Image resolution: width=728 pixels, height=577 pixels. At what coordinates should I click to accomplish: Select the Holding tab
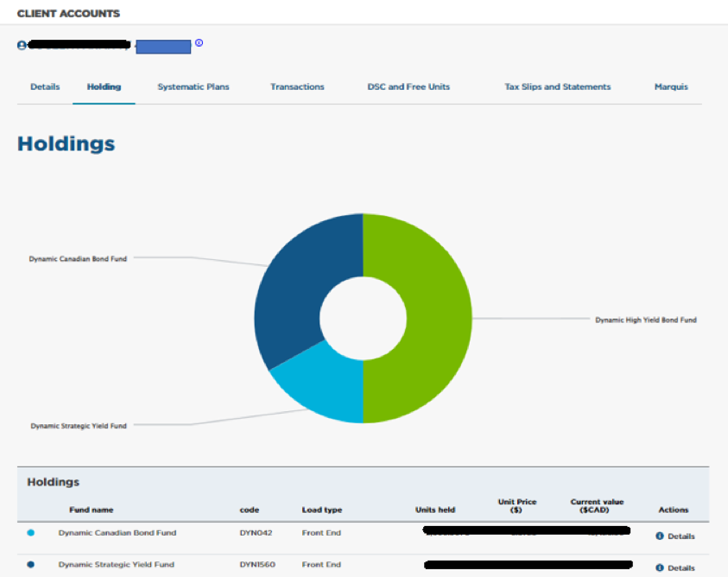click(104, 87)
